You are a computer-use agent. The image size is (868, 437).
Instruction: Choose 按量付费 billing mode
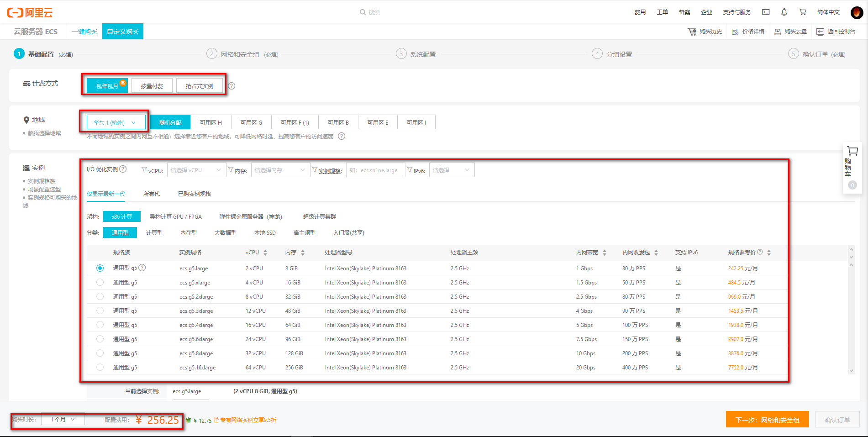(152, 86)
